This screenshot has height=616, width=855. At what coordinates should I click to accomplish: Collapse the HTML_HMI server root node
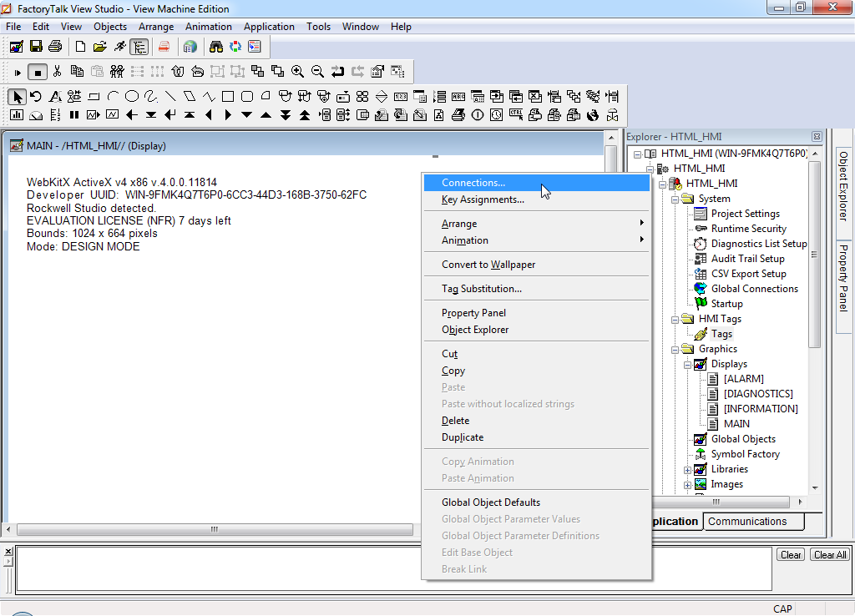637,154
